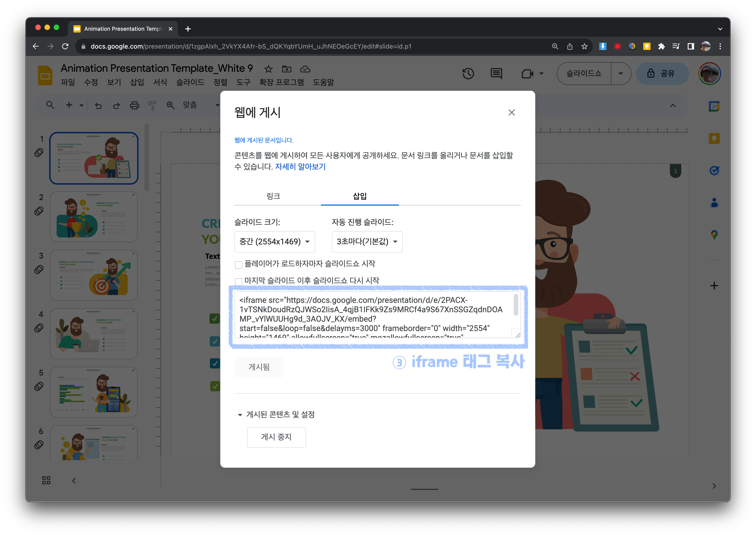The image size is (756, 536).
Task: Click the 게시 중지 button
Action: point(276,437)
